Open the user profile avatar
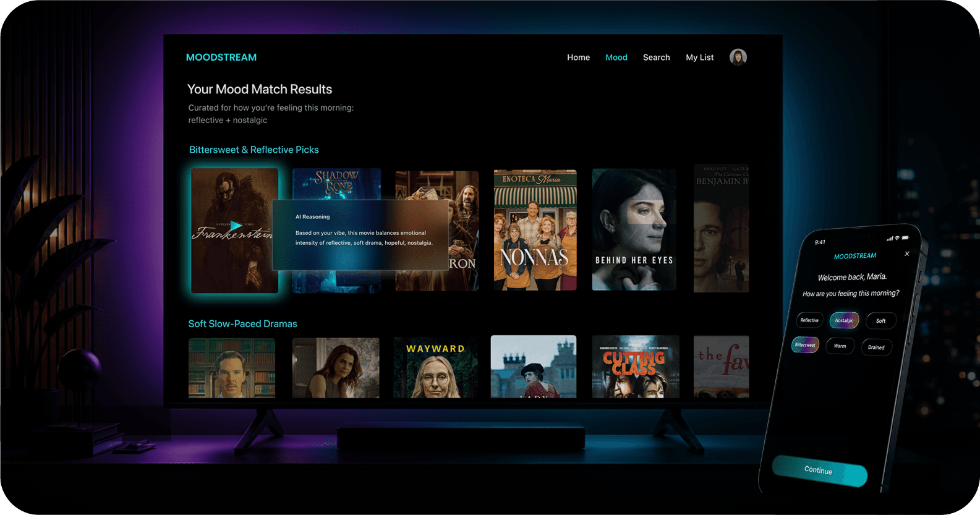 [738, 57]
